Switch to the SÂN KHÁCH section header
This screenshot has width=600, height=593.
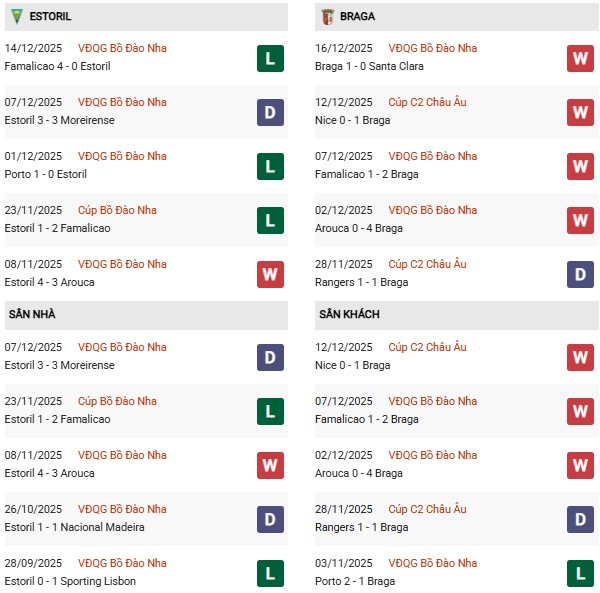click(x=349, y=315)
